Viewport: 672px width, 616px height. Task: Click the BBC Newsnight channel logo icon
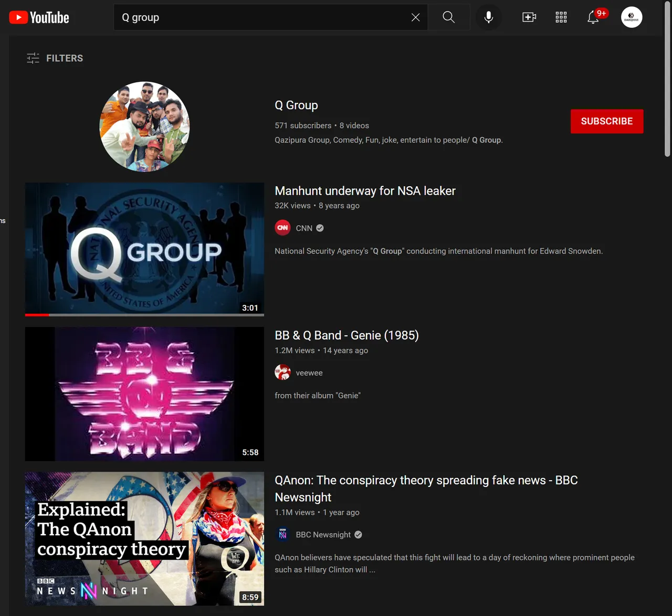click(x=282, y=534)
